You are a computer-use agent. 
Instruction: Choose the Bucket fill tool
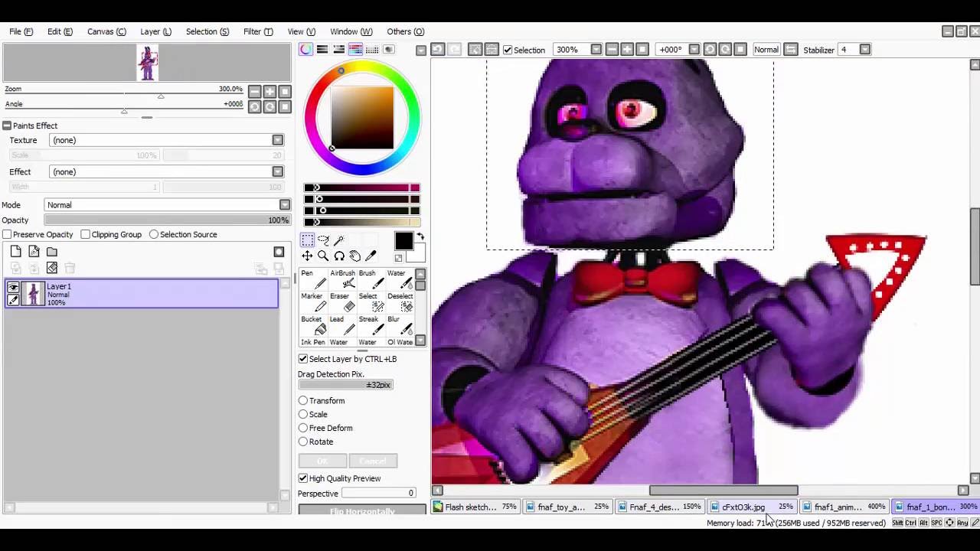click(x=313, y=325)
